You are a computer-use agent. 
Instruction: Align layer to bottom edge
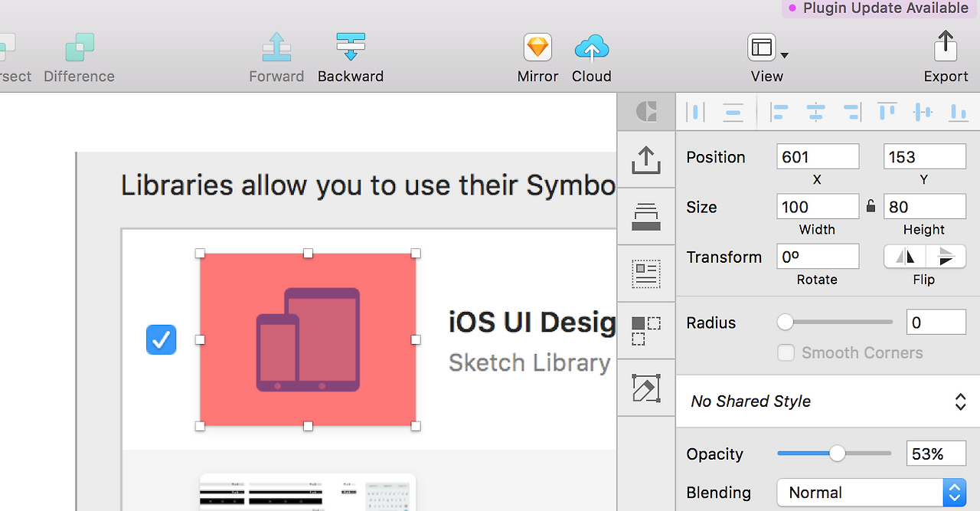click(x=958, y=113)
